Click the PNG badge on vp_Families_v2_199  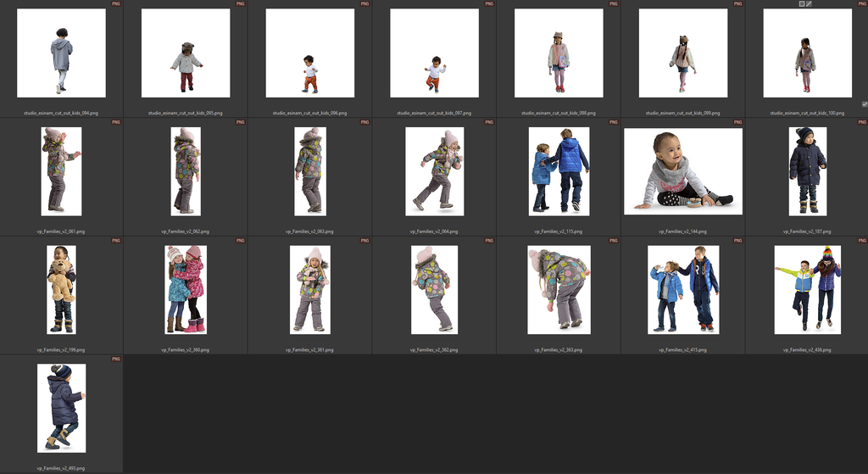point(116,241)
